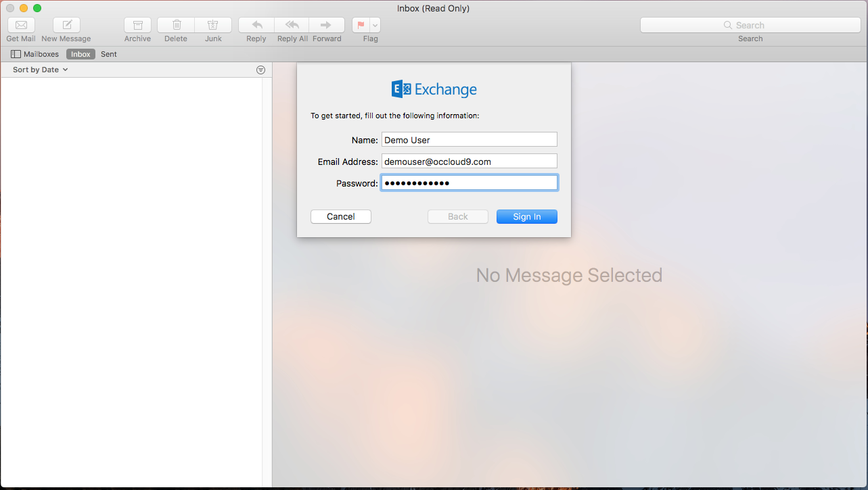
Task: Compose with the New Message icon
Action: click(66, 25)
